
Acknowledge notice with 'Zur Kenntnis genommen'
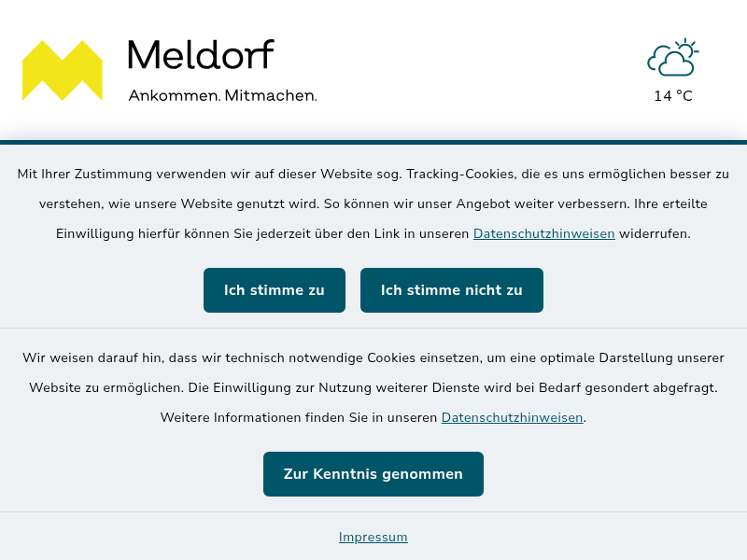click(x=373, y=474)
